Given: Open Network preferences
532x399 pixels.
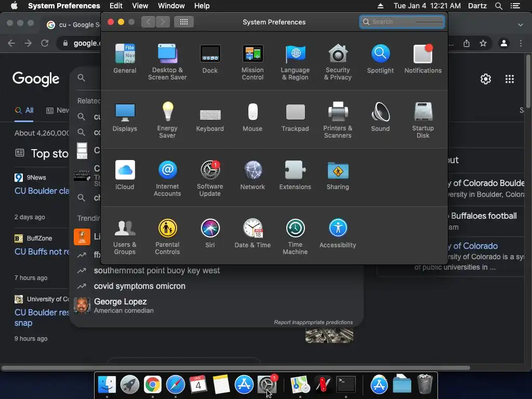Looking at the screenshot, I should coord(252,175).
